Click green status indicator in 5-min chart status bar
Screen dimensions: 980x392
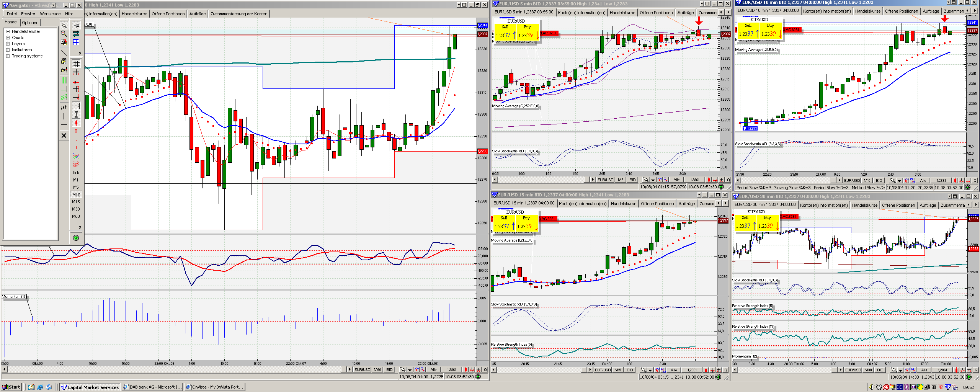point(721,187)
